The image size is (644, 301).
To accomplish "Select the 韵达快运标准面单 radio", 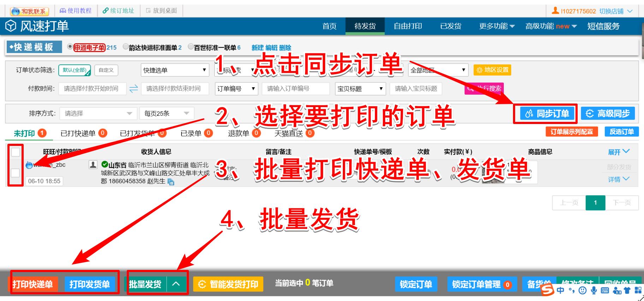I will coord(126,47).
